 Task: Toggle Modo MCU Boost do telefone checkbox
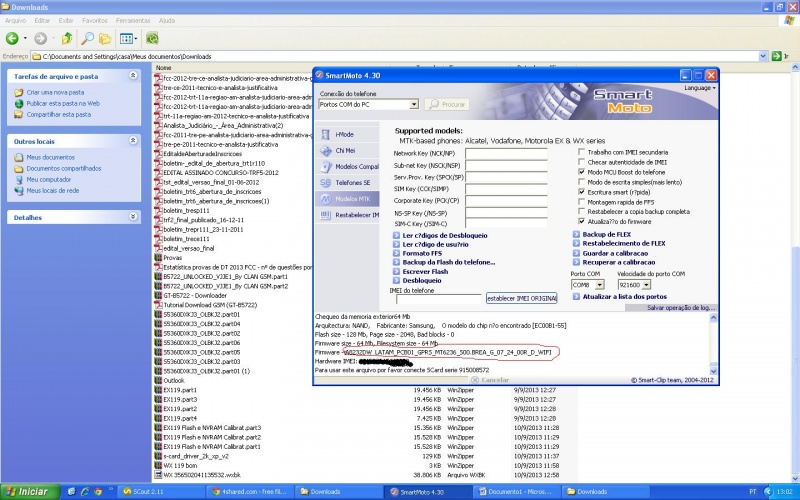(581, 172)
